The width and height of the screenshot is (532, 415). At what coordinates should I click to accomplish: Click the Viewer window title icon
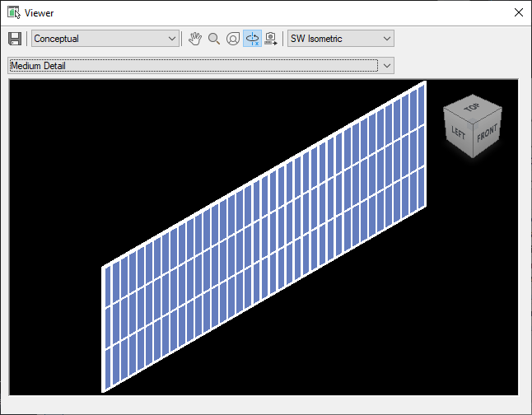tap(14, 12)
